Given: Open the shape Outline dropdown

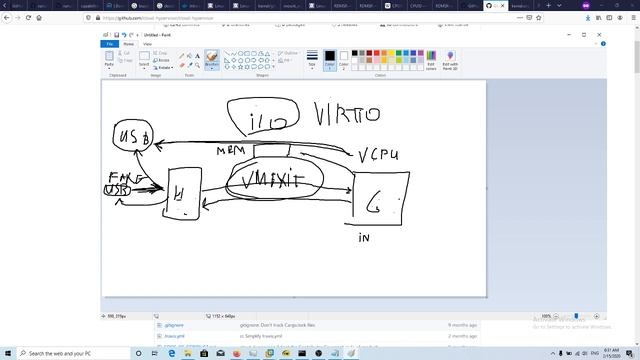Looking at the screenshot, I should click(x=289, y=53).
